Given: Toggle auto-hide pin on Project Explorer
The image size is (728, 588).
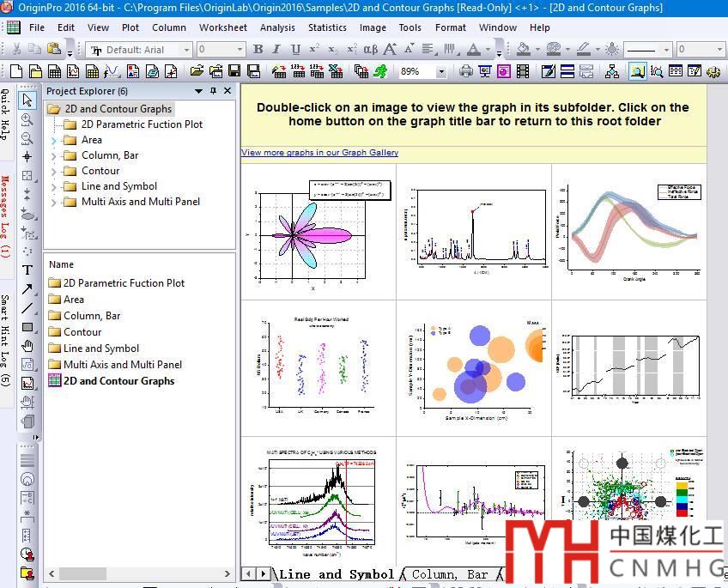Looking at the screenshot, I should (x=213, y=91).
